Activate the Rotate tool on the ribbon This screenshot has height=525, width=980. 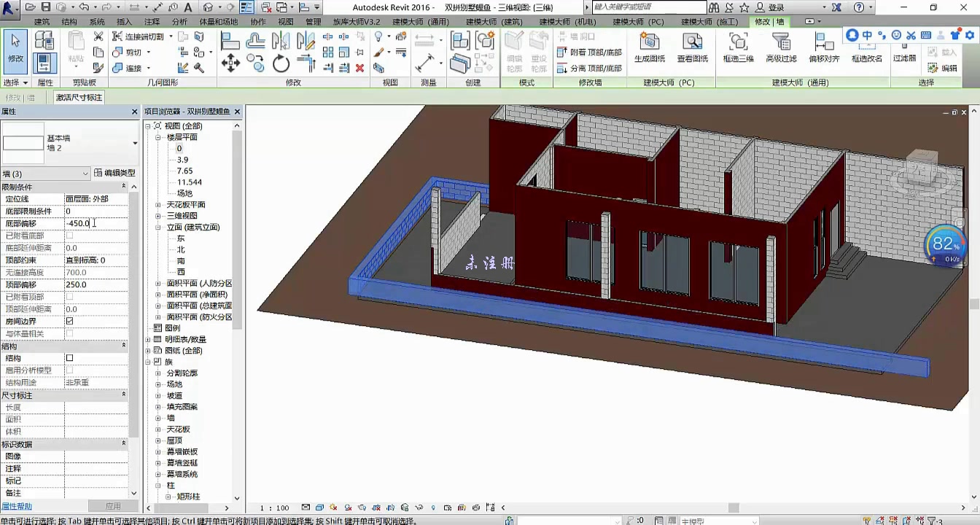coord(281,64)
